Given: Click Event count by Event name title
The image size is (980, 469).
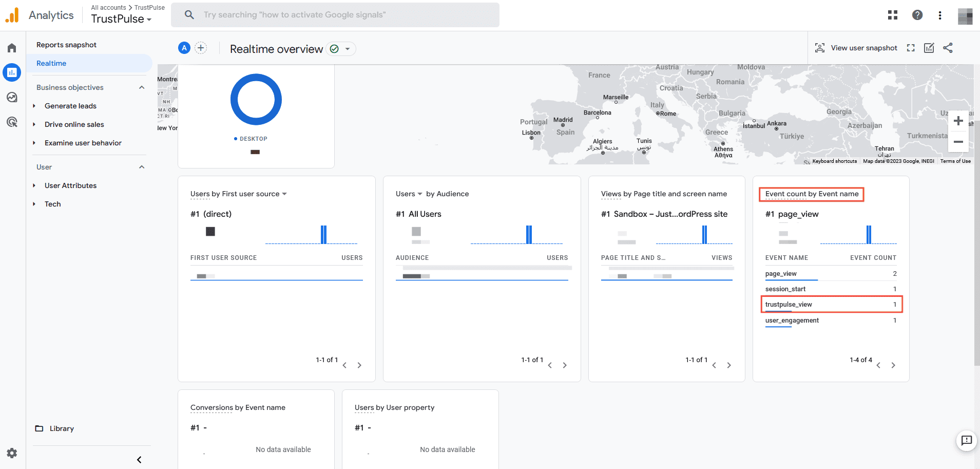Looking at the screenshot, I should tap(812, 194).
